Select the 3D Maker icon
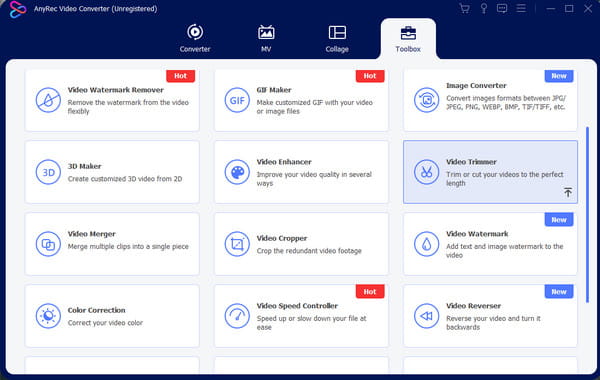The image size is (600, 380). (48, 172)
